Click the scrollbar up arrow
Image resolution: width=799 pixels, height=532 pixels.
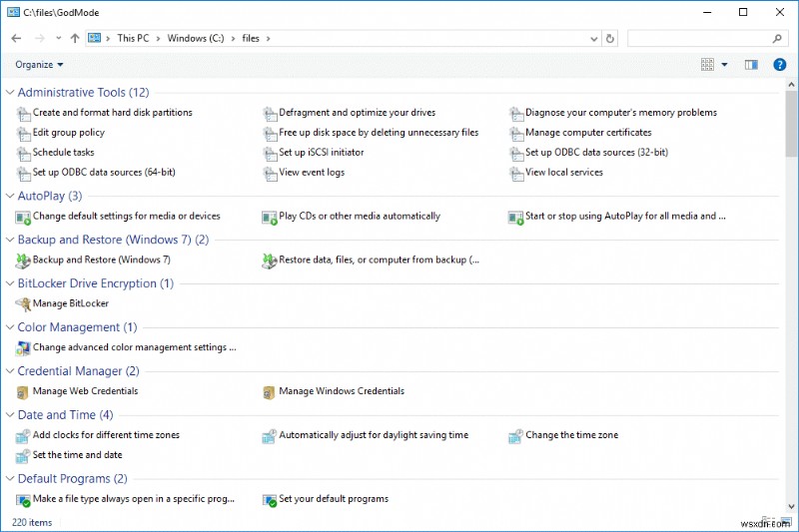coord(791,85)
